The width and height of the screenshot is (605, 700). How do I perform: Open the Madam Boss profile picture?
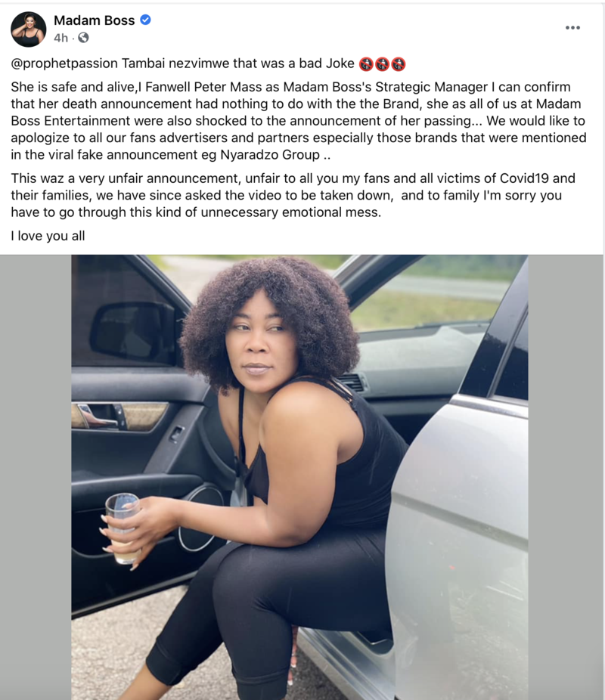[28, 29]
